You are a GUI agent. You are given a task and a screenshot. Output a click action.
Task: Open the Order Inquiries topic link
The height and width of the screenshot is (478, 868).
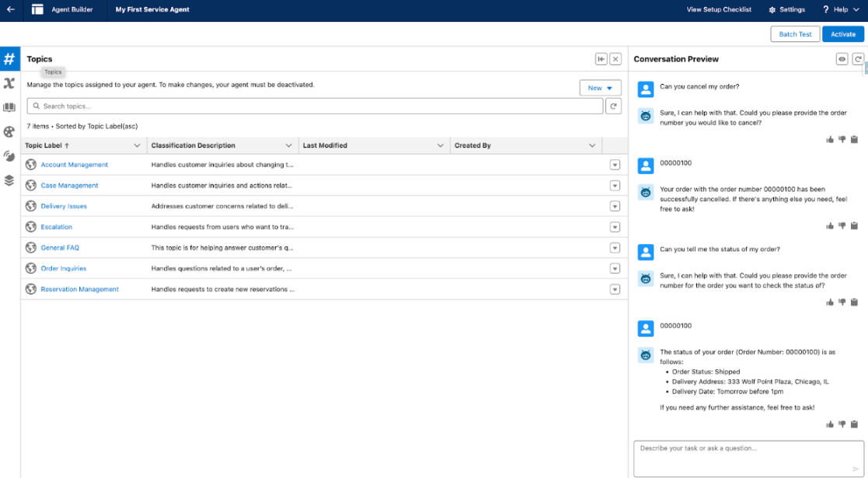pos(64,269)
